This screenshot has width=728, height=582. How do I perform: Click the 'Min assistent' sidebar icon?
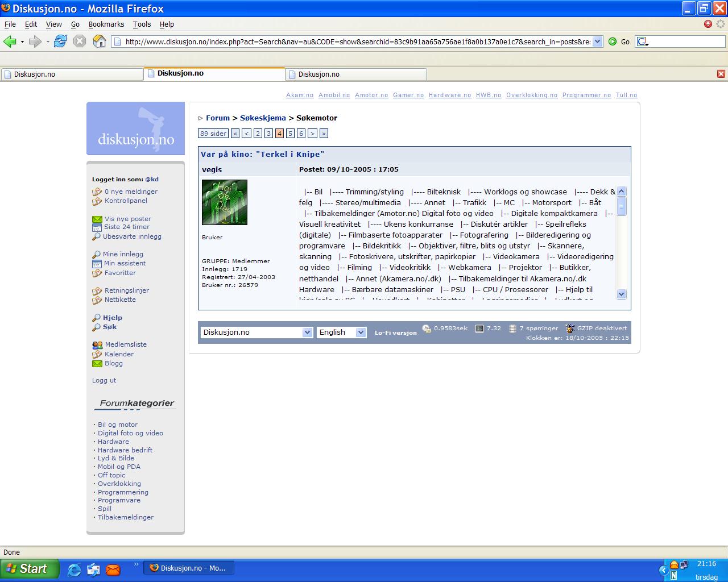(97, 263)
